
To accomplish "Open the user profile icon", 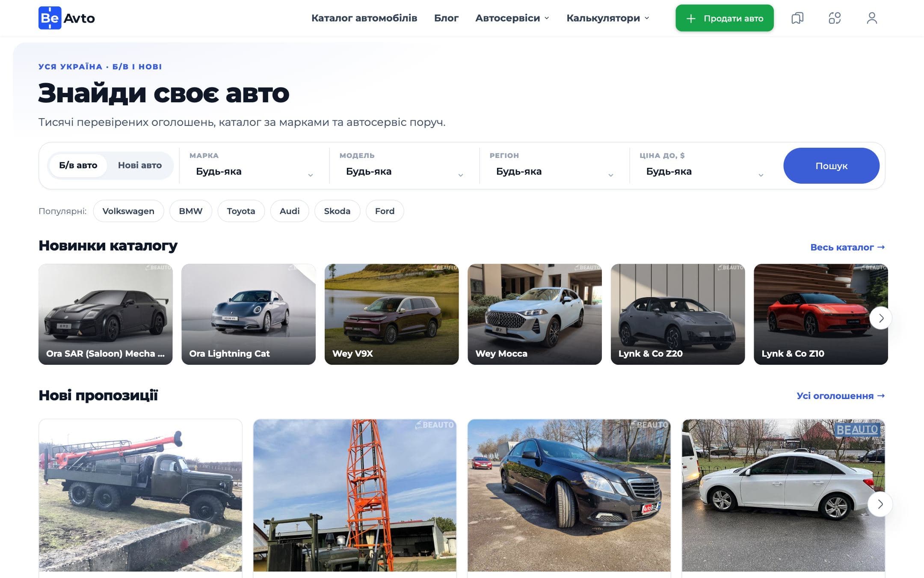I will tap(872, 18).
